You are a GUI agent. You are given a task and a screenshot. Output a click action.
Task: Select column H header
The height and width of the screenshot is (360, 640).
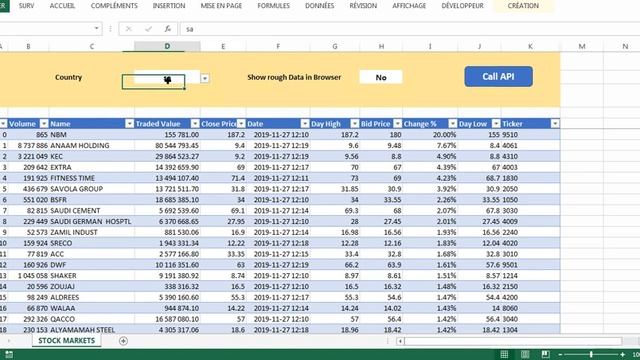[x=381, y=47]
